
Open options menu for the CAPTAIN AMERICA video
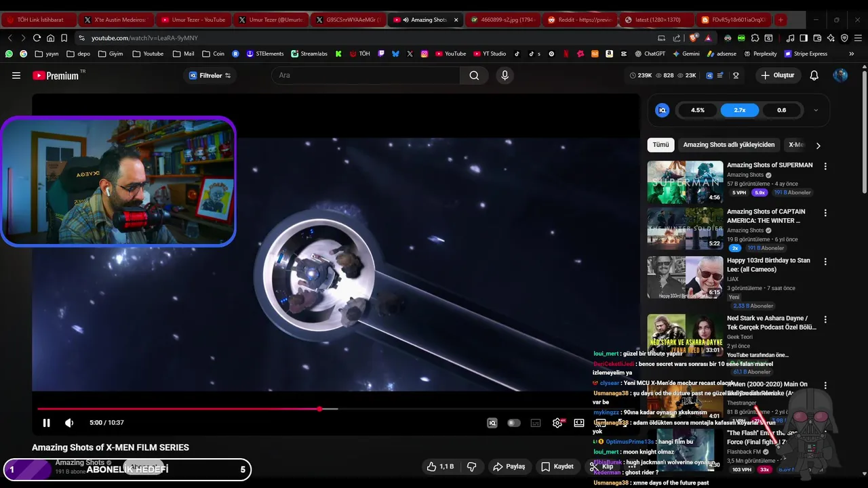click(825, 213)
